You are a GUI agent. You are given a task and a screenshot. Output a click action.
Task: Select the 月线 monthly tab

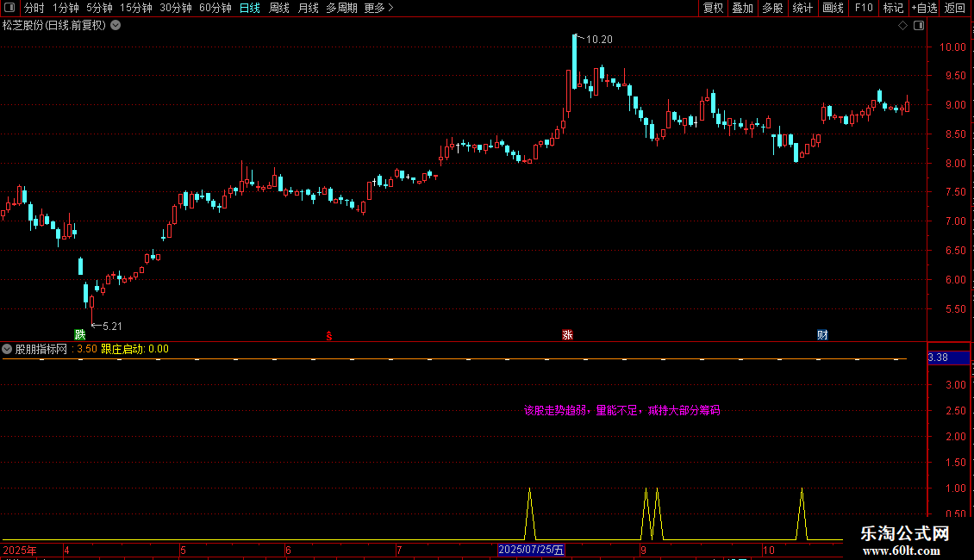pos(308,8)
